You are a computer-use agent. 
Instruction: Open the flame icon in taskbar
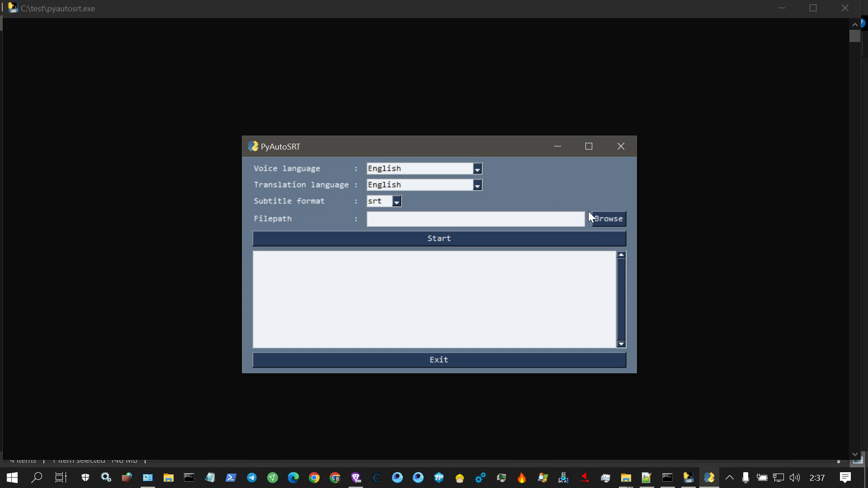(x=522, y=478)
